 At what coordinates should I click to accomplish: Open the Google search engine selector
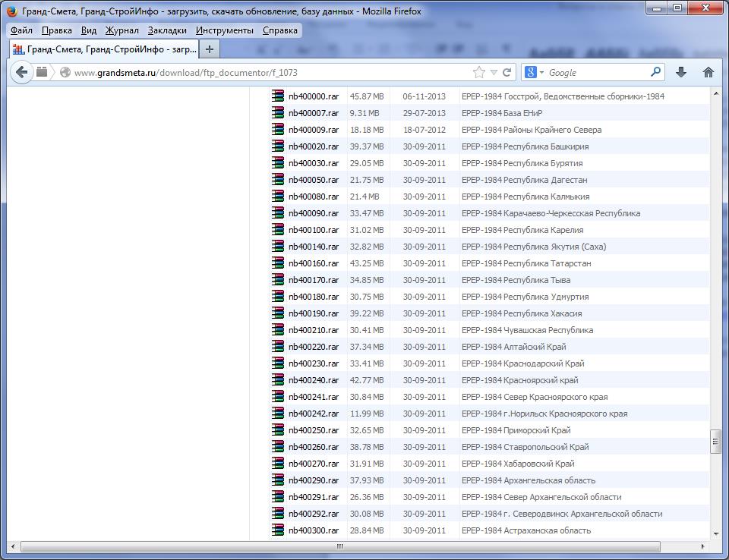pos(534,72)
